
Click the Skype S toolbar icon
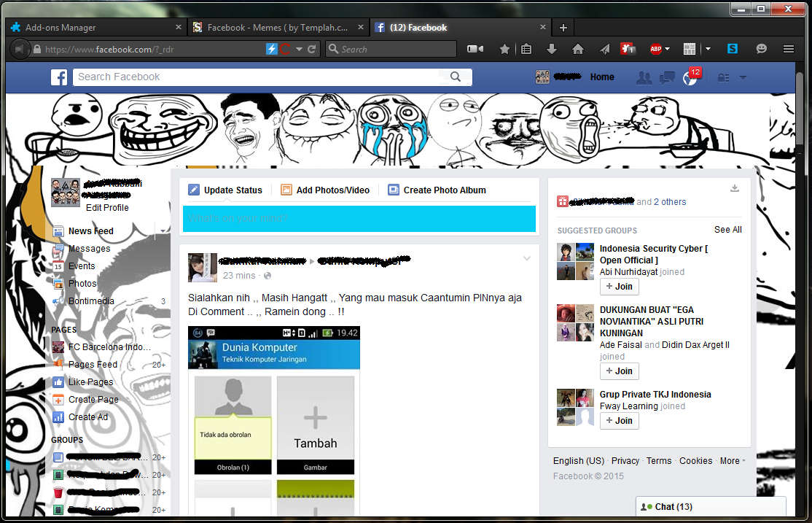tap(733, 49)
